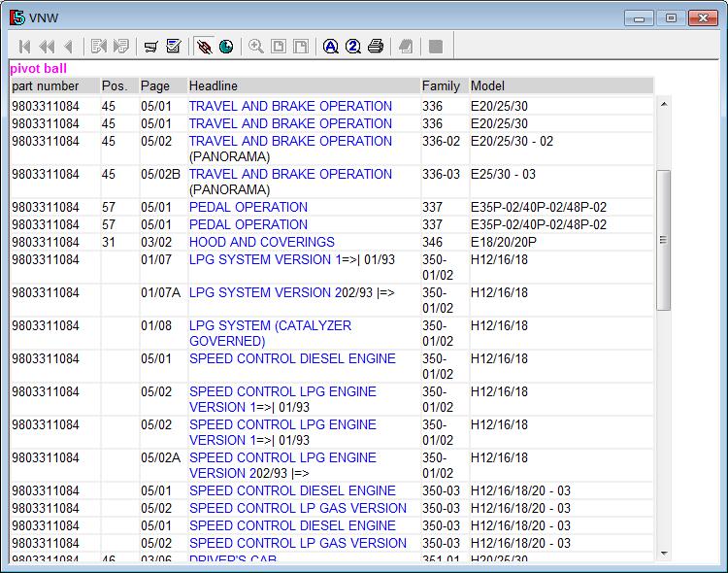
Task: Open SPEED CONTROL DIESEL ENGINE link for 350-01/02
Action: pos(292,358)
